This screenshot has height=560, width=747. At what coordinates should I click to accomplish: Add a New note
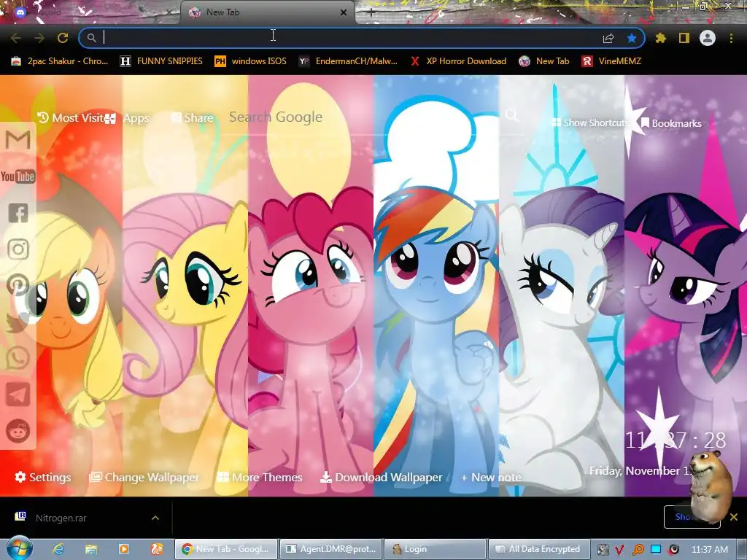click(491, 477)
